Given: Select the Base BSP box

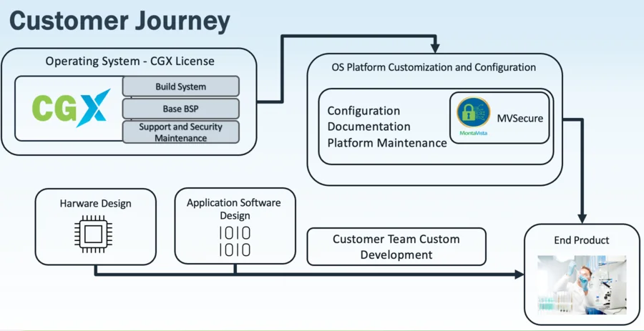Looking at the screenshot, I should click(181, 109).
